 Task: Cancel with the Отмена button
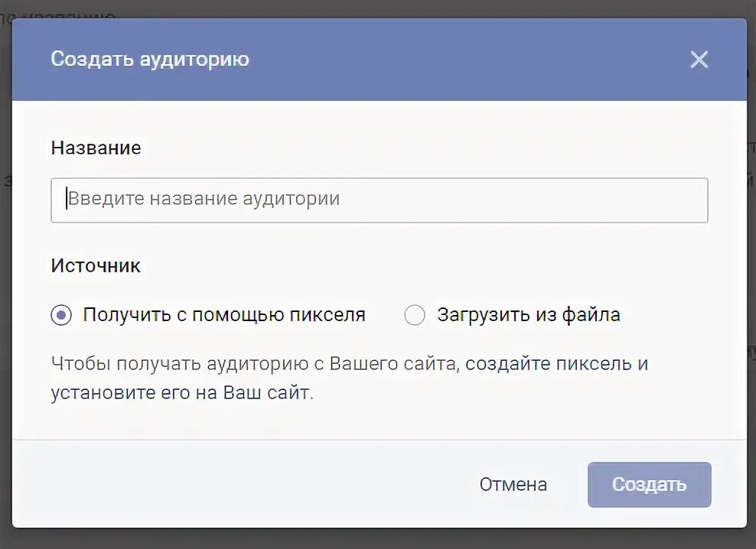tap(513, 485)
